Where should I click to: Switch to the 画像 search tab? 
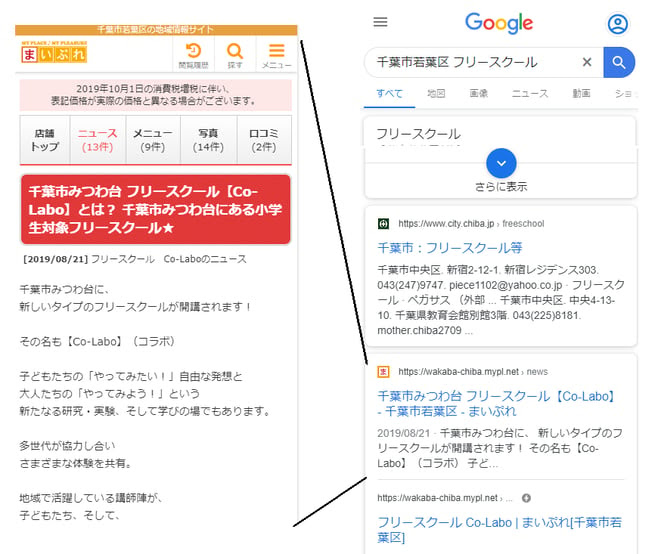[x=478, y=94]
